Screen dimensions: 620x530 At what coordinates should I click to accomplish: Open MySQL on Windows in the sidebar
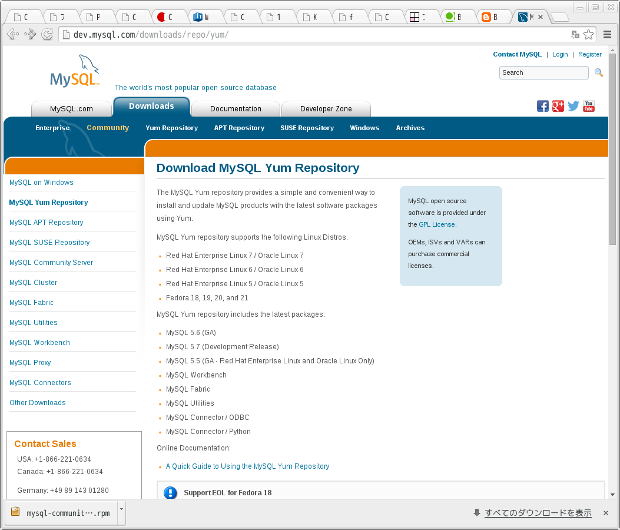pyautogui.click(x=42, y=182)
